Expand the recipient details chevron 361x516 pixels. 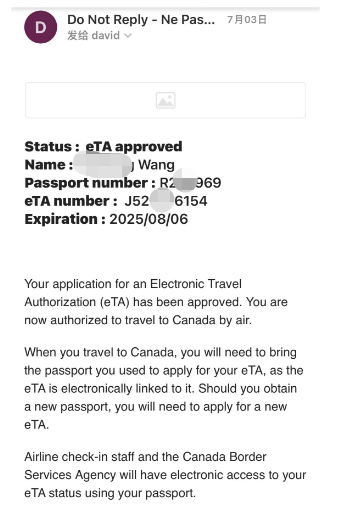coord(128,36)
